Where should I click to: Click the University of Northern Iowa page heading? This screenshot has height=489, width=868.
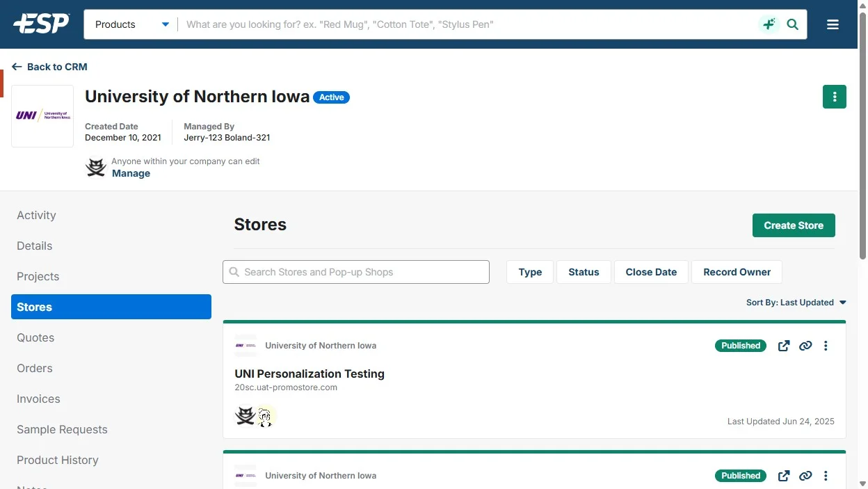[197, 97]
